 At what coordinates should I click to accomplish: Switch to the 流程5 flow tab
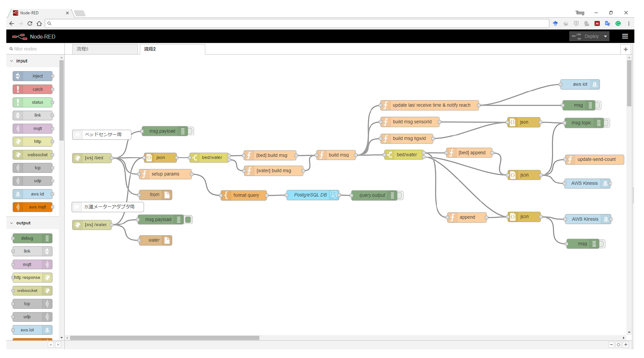pyautogui.click(x=105, y=49)
